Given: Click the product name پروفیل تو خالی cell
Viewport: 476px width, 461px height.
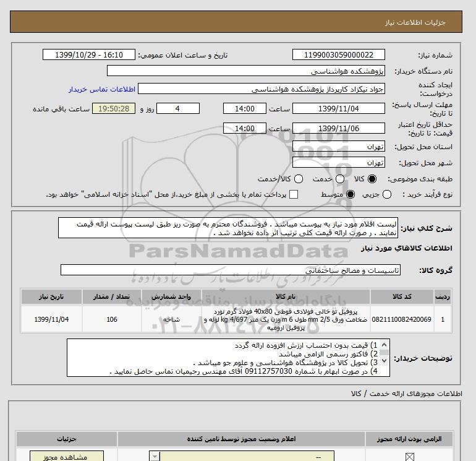Looking at the screenshot, I should (x=286, y=319).
